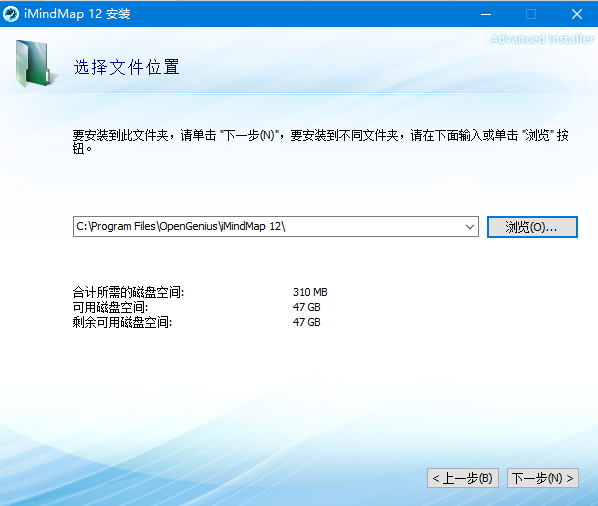
Task: Open the install path dropdown arrow
Action: tap(470, 226)
